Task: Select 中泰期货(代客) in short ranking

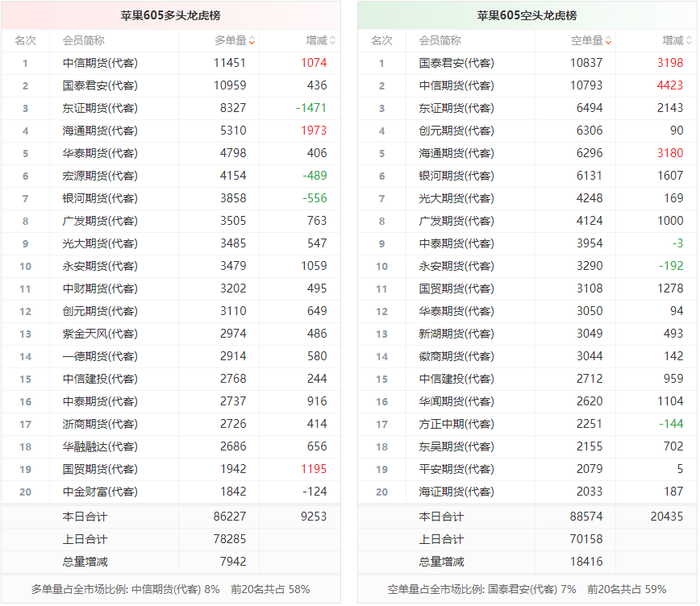Action: pos(456,243)
